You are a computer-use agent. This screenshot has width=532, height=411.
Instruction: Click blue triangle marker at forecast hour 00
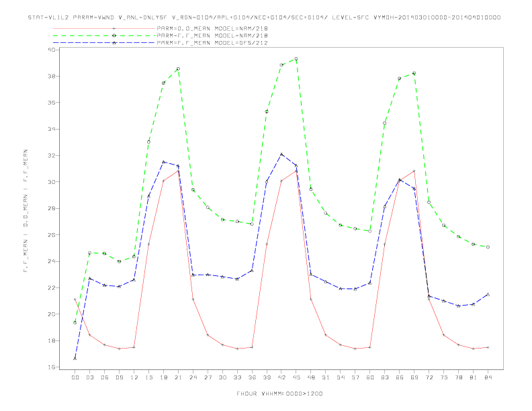pyautogui.click(x=75, y=359)
